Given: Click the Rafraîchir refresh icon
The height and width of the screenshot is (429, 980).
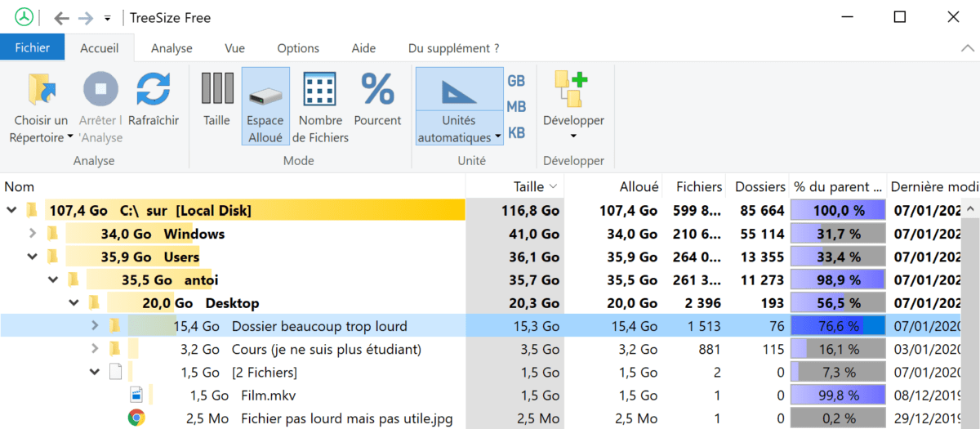Looking at the screenshot, I should (153, 90).
